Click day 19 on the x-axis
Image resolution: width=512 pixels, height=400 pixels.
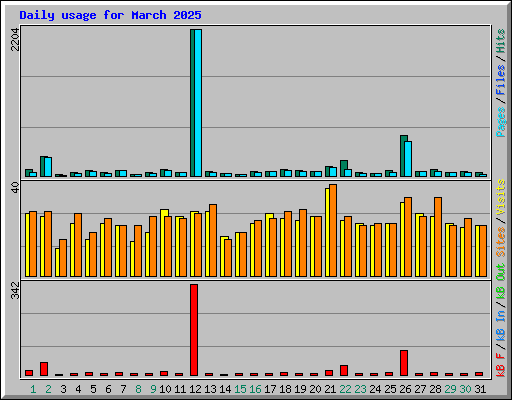pos(300,389)
